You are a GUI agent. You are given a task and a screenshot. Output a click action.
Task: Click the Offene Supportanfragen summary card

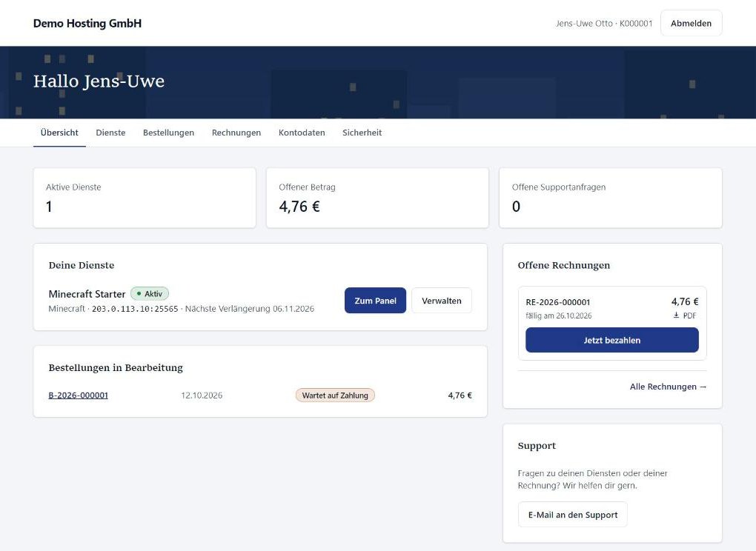(x=611, y=198)
